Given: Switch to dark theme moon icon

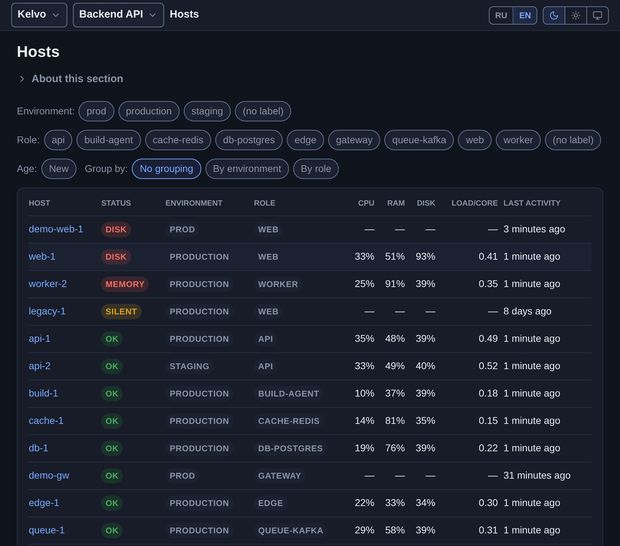Looking at the screenshot, I should tap(554, 16).
